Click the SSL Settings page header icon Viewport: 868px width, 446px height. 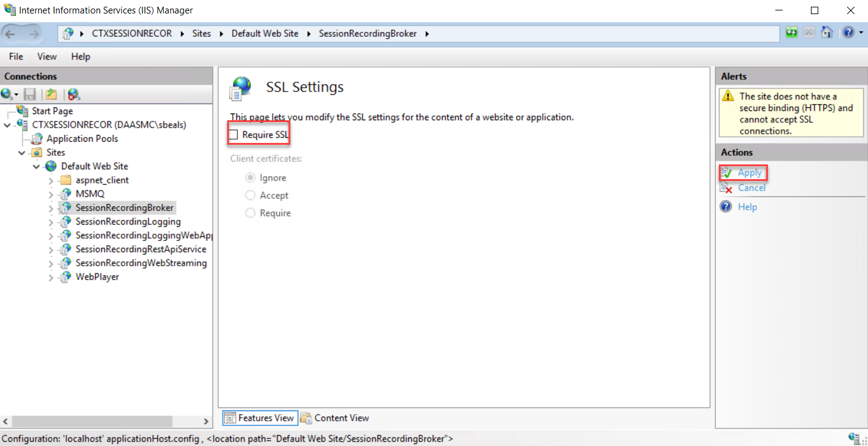240,88
